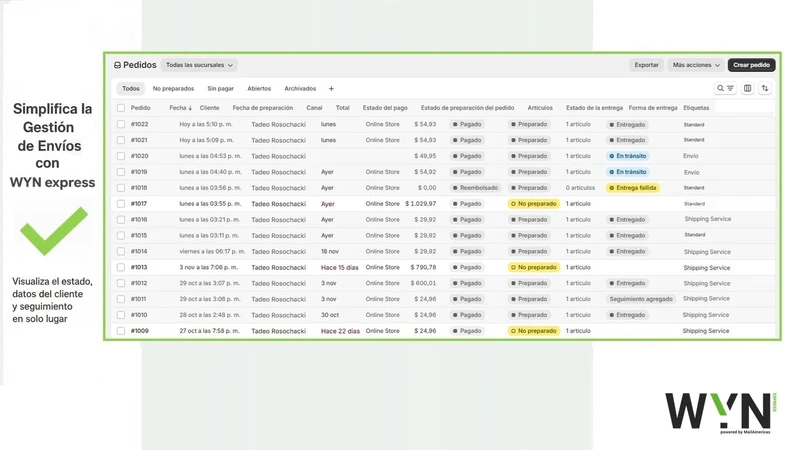The width and height of the screenshot is (800, 450).
Task: Click the Pedidos orders icon in header
Action: [117, 65]
